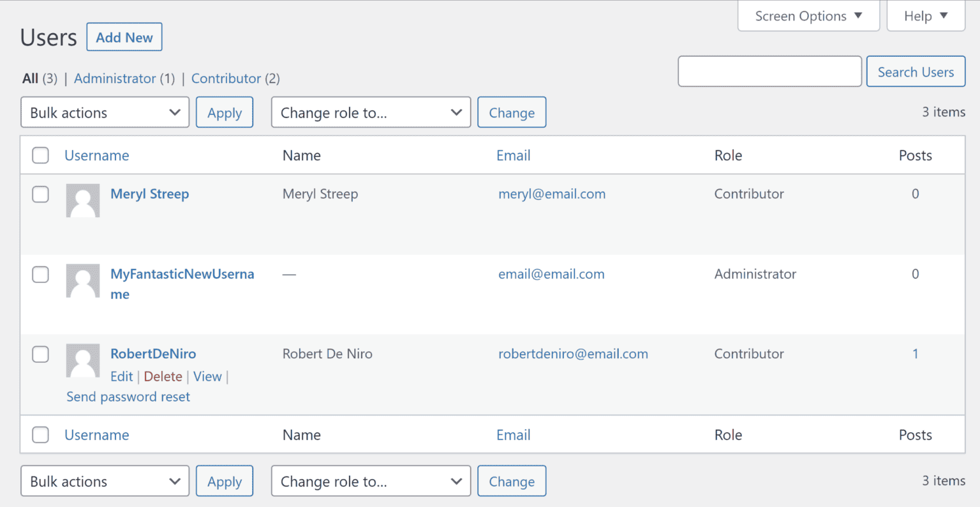Open the top Change role to dropdown
Viewport: 980px width, 507px height.
[371, 112]
